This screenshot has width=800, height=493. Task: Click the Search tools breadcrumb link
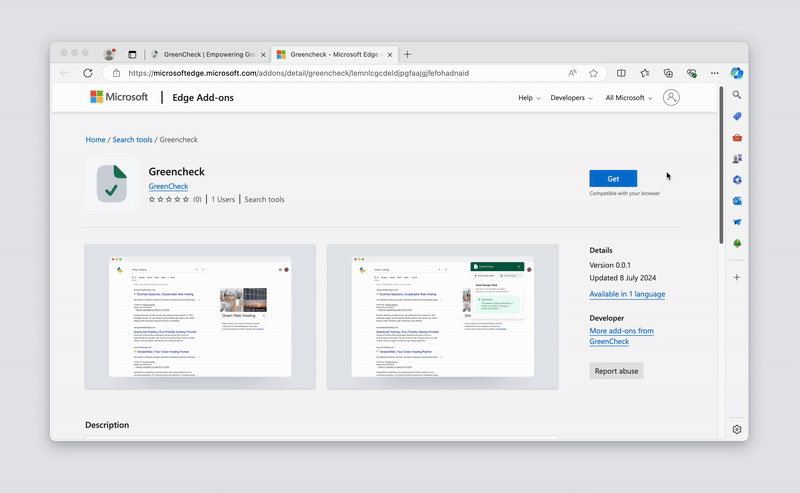tap(132, 140)
